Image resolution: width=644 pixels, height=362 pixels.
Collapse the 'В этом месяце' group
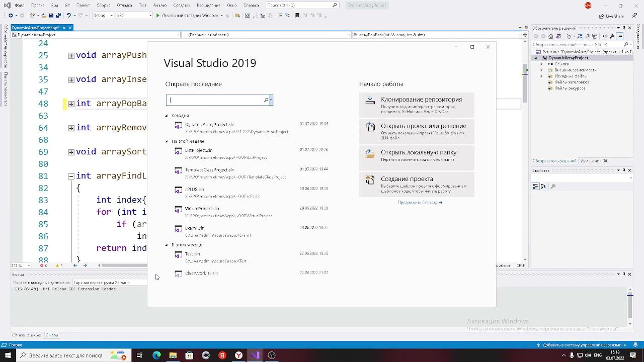(167, 245)
